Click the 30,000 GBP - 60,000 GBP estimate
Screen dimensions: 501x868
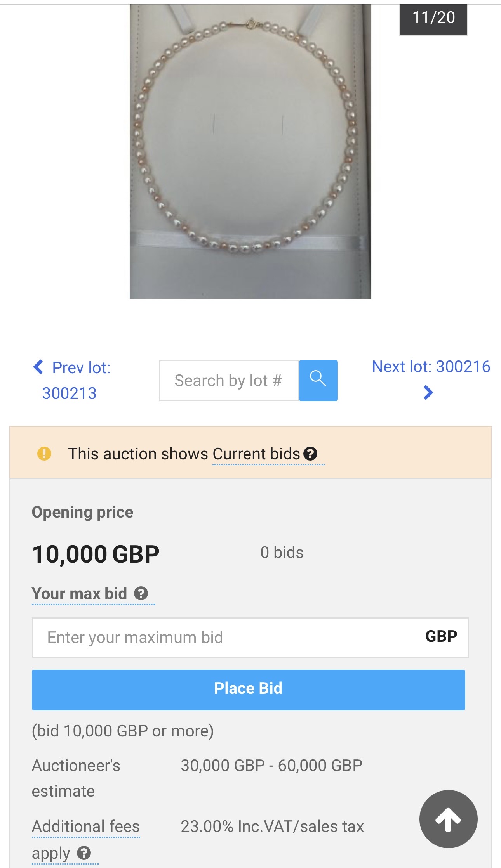click(x=271, y=766)
